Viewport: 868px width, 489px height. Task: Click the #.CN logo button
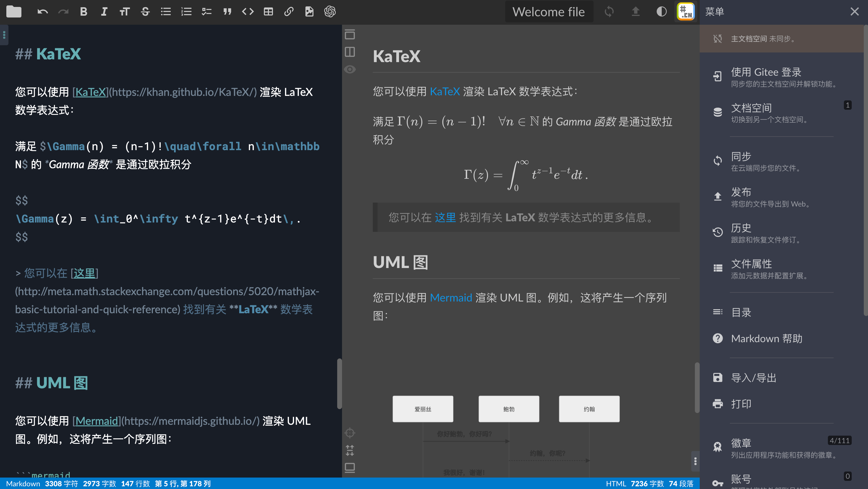pyautogui.click(x=686, y=12)
